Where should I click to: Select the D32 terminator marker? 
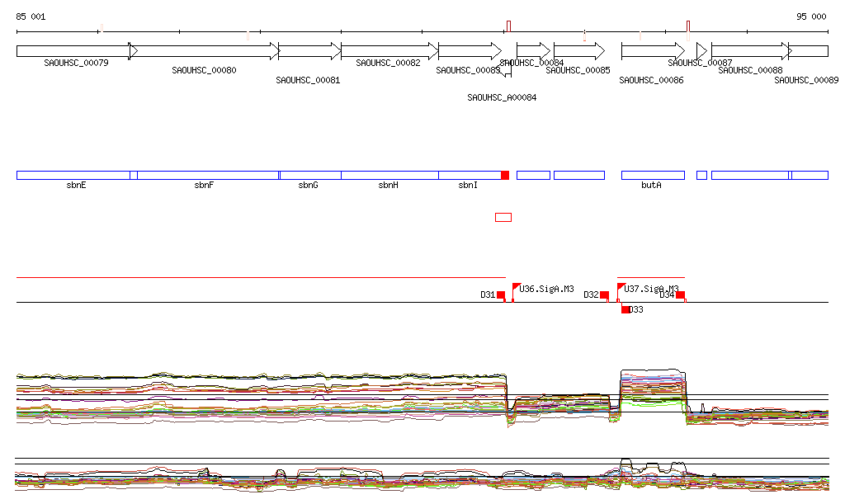(604, 295)
